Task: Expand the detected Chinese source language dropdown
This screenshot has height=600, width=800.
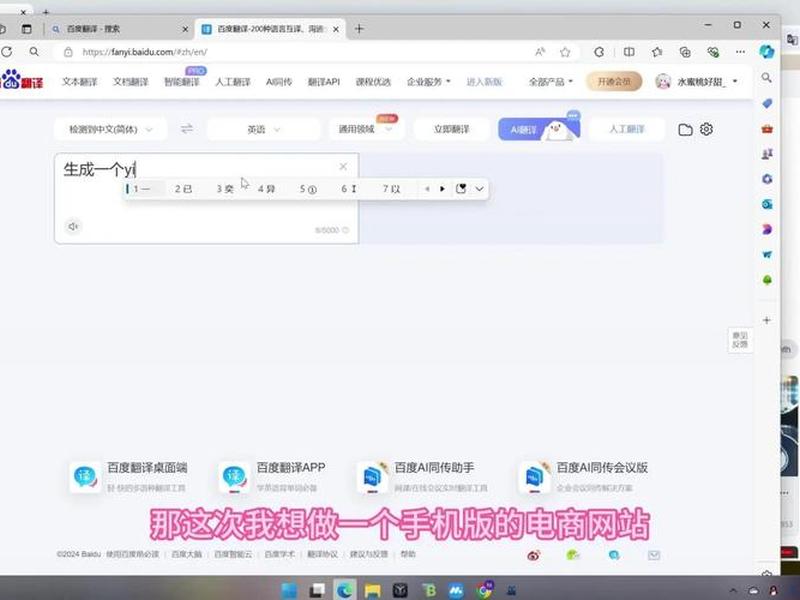Action: (111, 129)
